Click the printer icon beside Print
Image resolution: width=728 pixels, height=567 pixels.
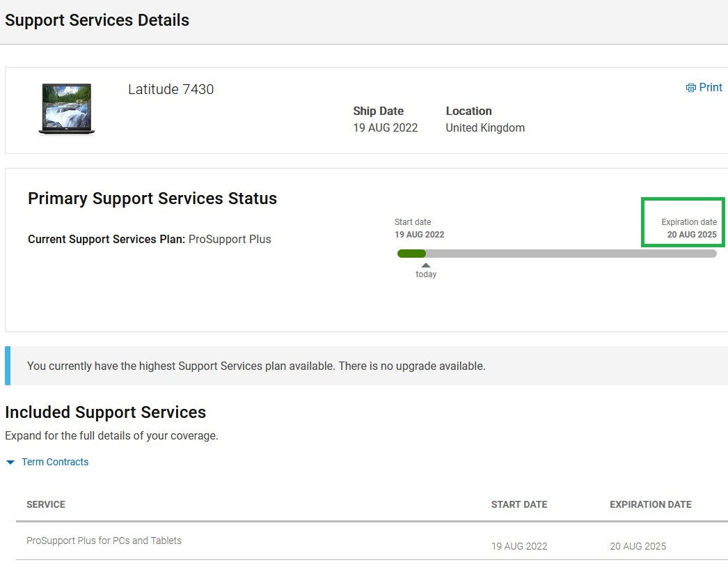click(x=691, y=87)
